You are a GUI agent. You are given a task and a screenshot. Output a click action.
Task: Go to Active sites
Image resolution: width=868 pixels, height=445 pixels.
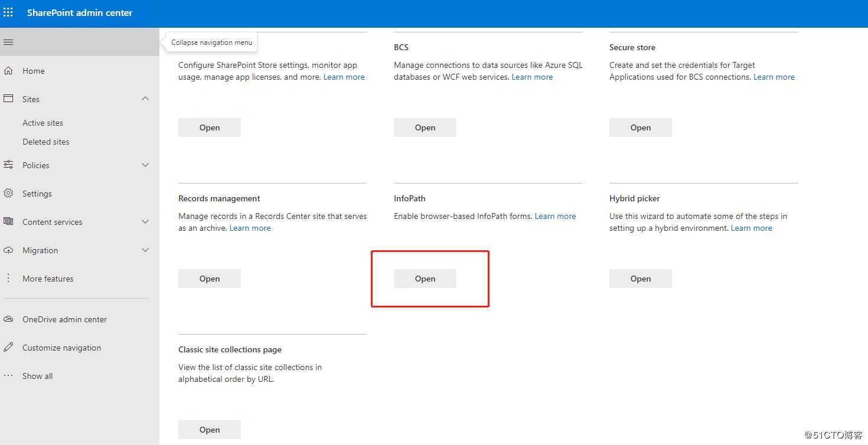pos(43,122)
